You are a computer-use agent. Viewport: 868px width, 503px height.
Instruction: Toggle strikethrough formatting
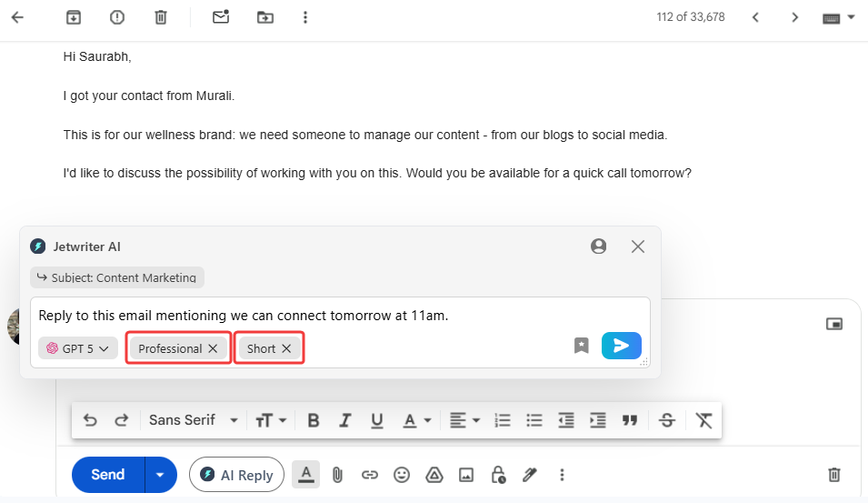pos(666,420)
